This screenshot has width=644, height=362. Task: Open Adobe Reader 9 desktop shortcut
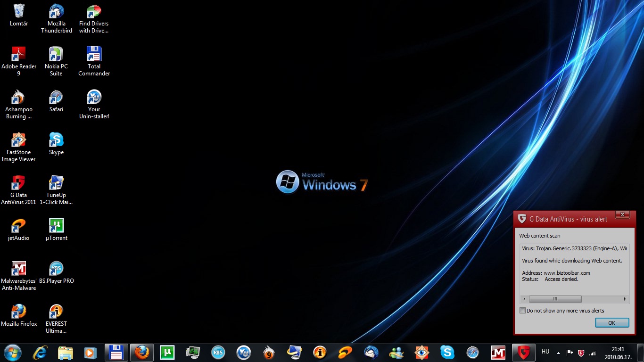(19, 61)
